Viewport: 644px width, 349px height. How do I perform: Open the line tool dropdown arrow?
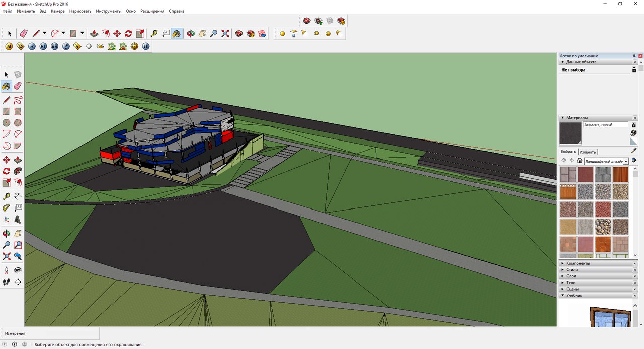(x=45, y=34)
